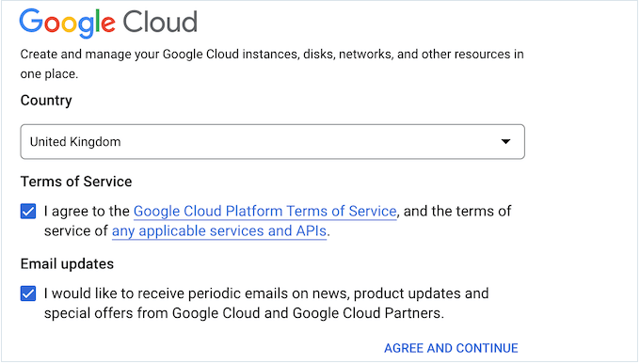640x364 pixels.
Task: Open the any applicable services and APIs link
Action: click(219, 231)
